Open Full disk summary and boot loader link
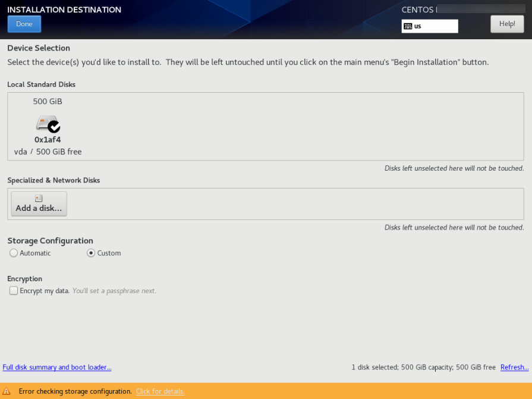Image resolution: width=532 pixels, height=399 pixels. (57, 367)
